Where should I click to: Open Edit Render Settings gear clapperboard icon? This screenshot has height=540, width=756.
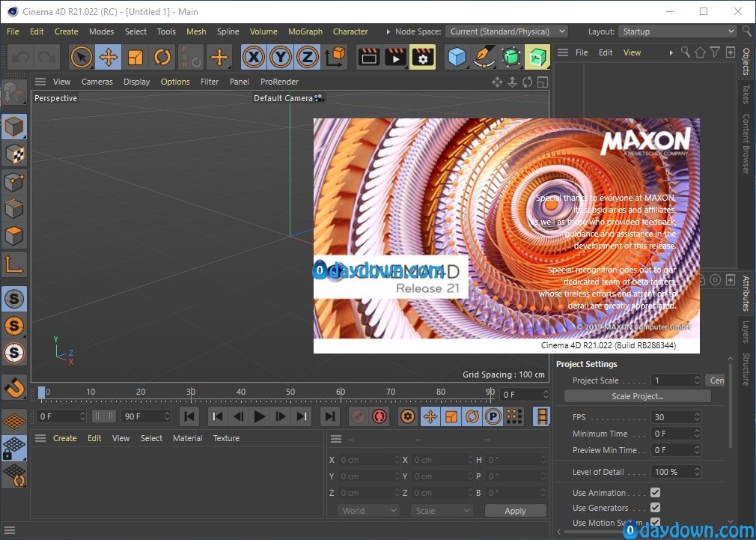pyautogui.click(x=423, y=57)
